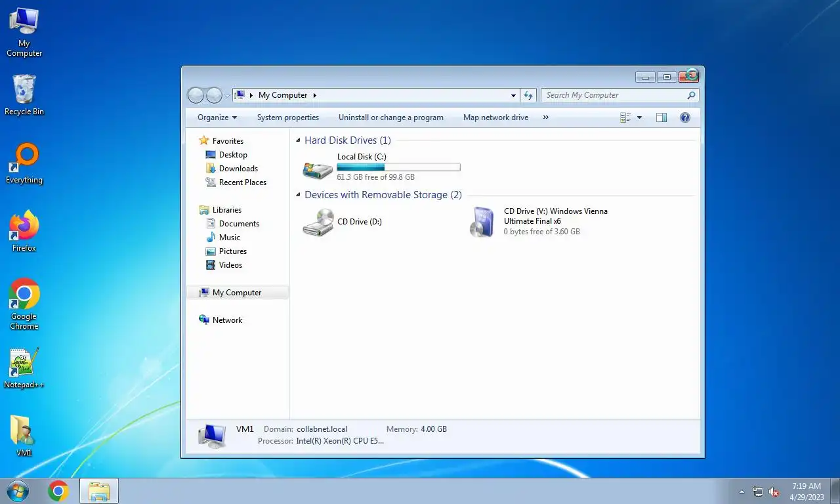Click the Libraries folder icon in the sidebar
Viewport: 840px width, 504px height.
204,210
